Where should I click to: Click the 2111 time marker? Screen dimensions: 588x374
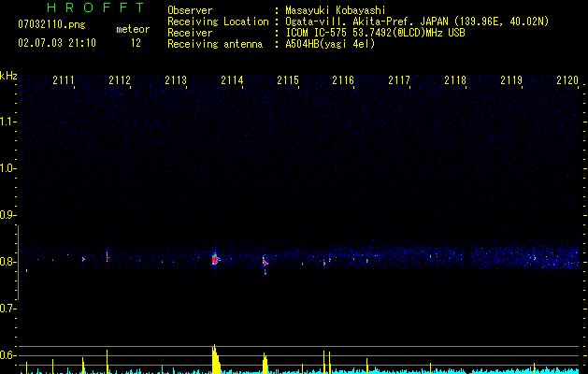[x=64, y=80]
